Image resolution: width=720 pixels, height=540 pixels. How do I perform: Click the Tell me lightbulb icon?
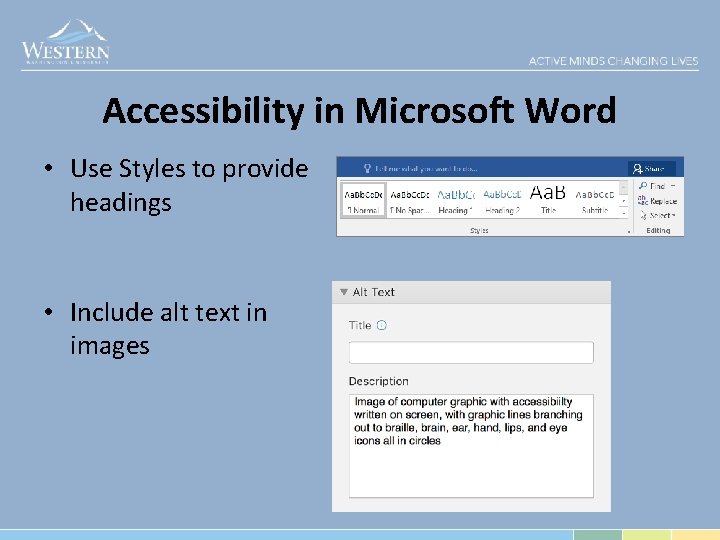tap(367, 169)
